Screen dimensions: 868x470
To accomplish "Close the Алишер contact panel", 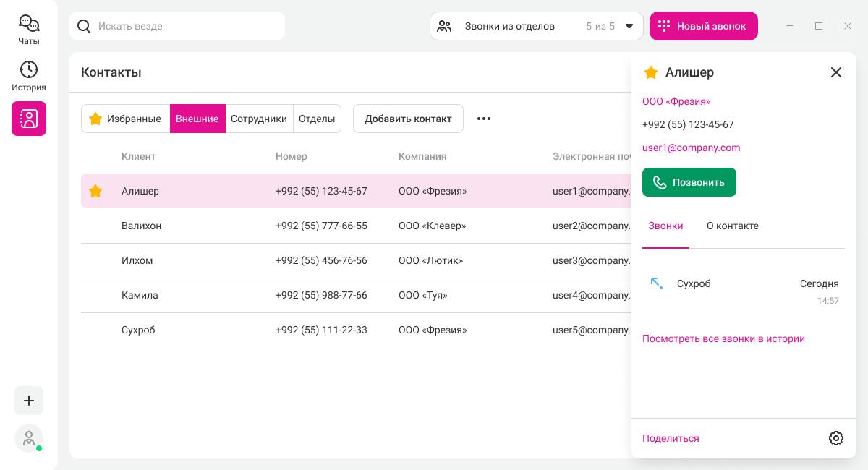I will coord(836,72).
